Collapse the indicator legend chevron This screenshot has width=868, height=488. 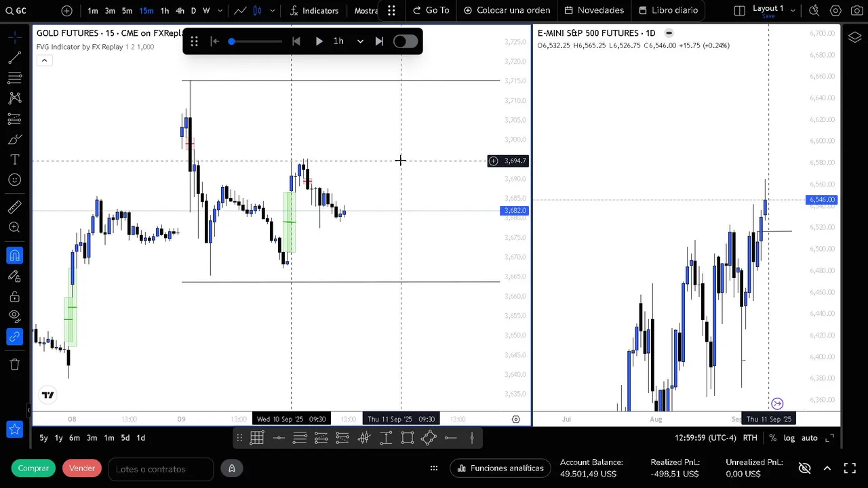[x=44, y=60]
